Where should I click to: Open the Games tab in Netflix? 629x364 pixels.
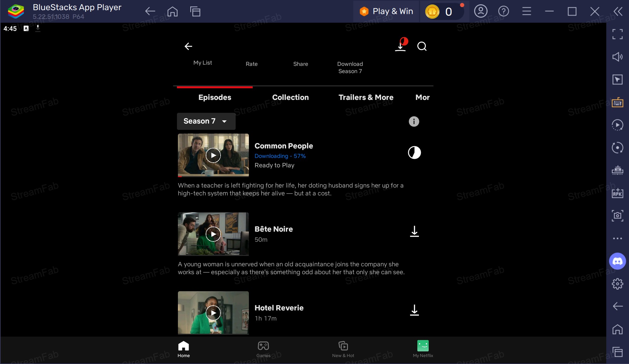[263, 349]
